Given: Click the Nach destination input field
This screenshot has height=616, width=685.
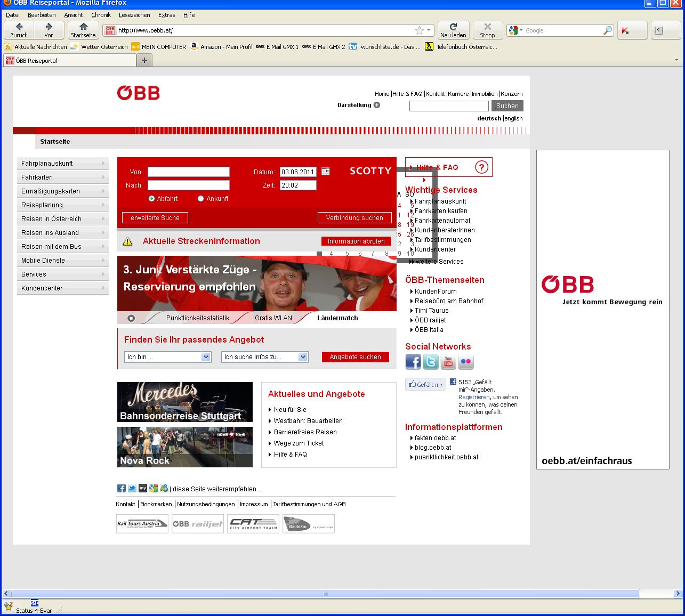Looking at the screenshot, I should [x=189, y=185].
